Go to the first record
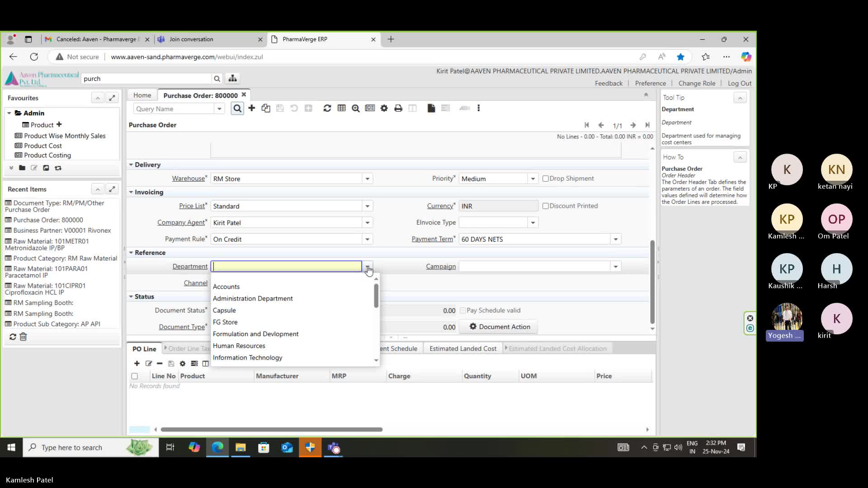Screen dimensions: 868x488 tap(587, 125)
